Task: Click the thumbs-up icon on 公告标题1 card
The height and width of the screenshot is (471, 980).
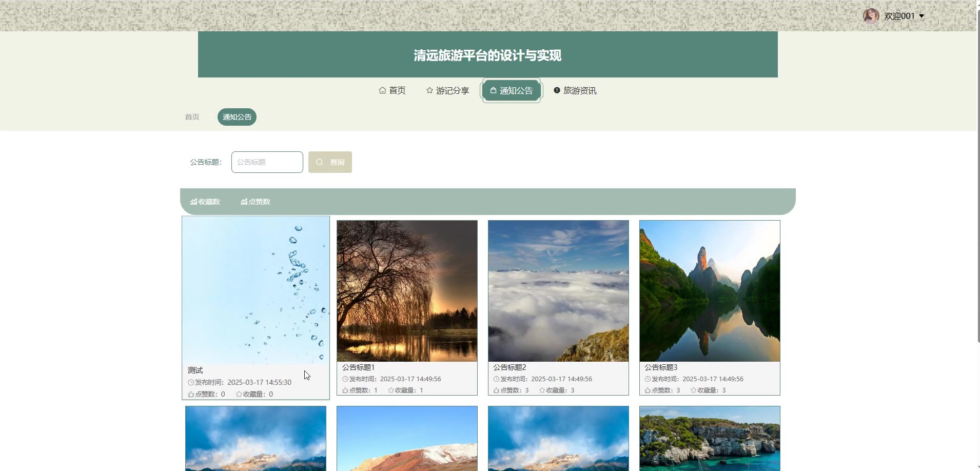Action: [345, 390]
